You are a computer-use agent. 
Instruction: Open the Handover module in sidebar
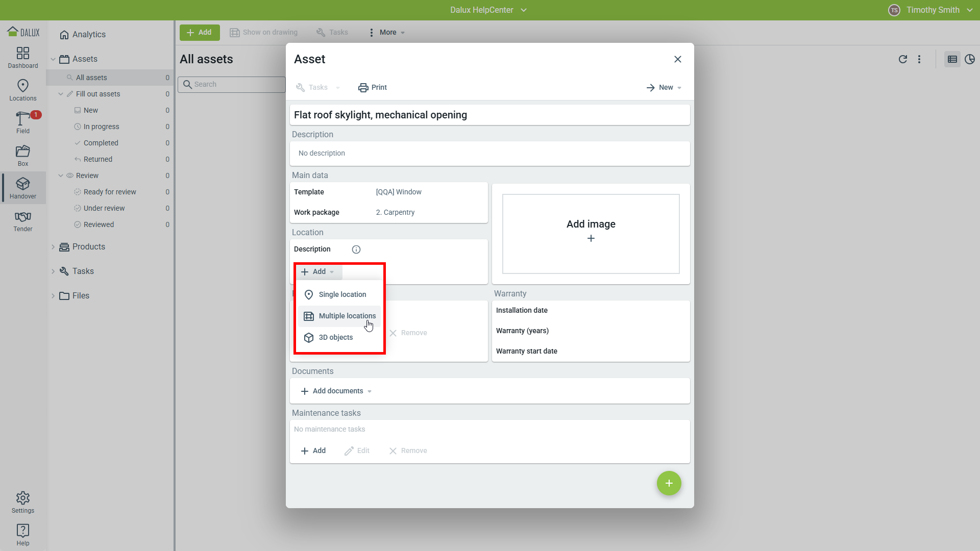point(23,188)
